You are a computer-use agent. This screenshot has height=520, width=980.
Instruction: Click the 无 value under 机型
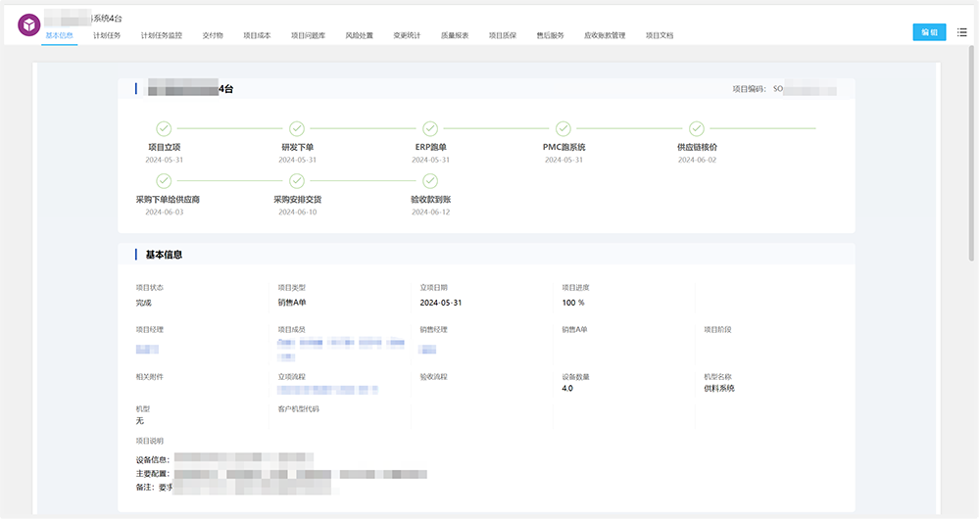140,421
